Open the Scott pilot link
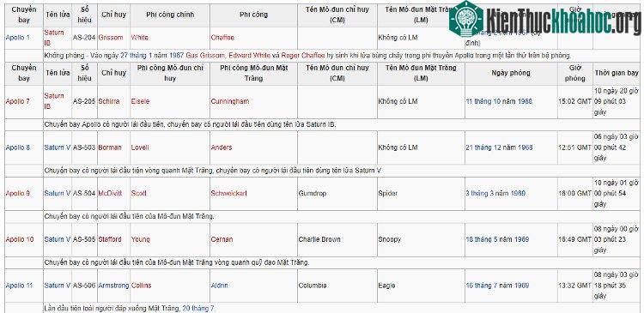Viewport: 644px width, 313px height. point(139,193)
